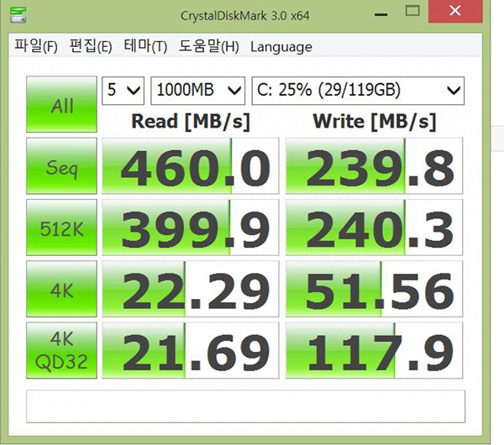Screen dimensions: 504x445
Task: Open the Language menu
Action: (281, 47)
